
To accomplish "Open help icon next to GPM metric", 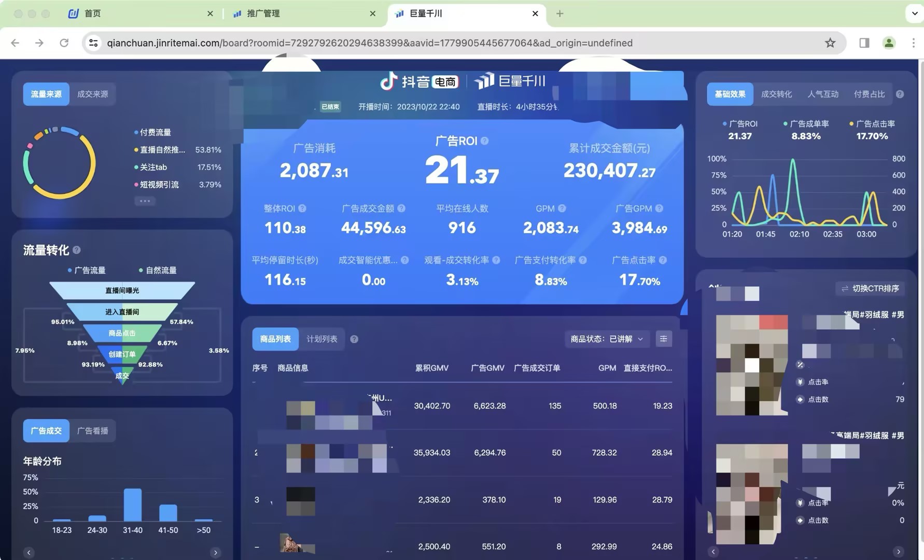I will pyautogui.click(x=562, y=208).
